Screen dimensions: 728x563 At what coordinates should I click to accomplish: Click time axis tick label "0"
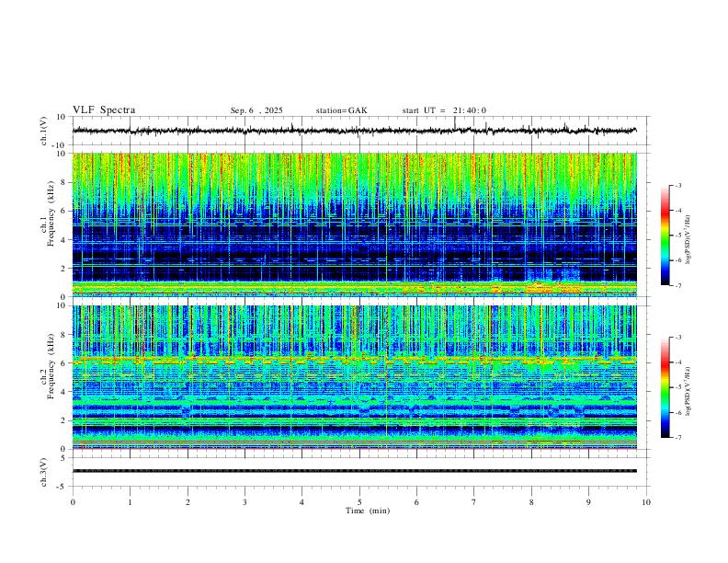coord(73,502)
